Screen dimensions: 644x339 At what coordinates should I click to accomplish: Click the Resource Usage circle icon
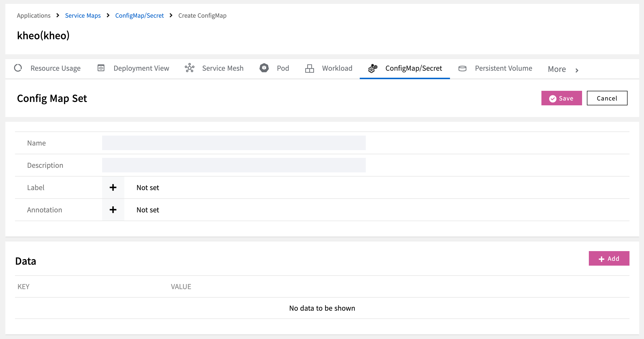coord(18,68)
